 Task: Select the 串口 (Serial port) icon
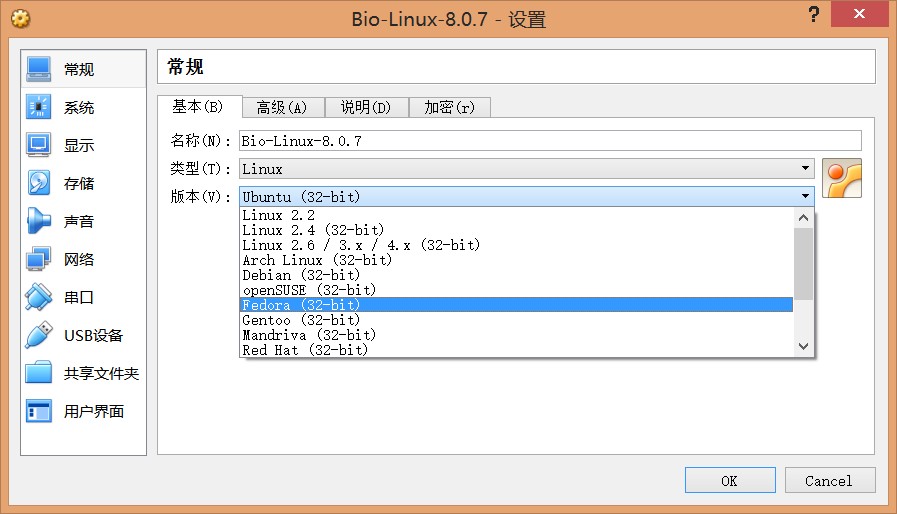pyautogui.click(x=38, y=297)
